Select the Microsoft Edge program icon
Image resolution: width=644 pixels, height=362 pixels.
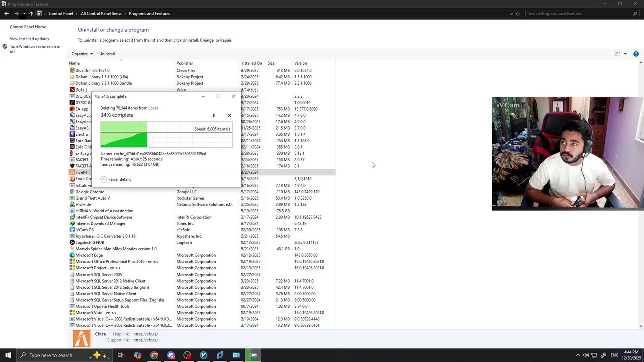pos(72,255)
